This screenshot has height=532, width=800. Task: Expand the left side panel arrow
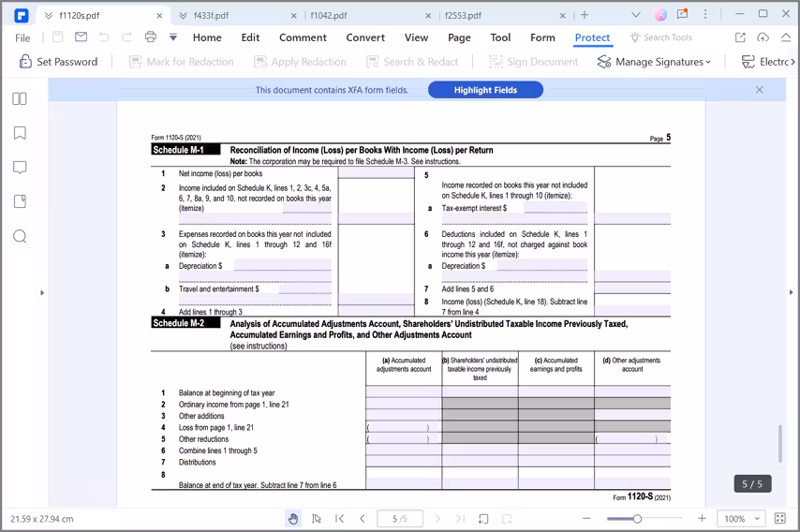[x=42, y=293]
